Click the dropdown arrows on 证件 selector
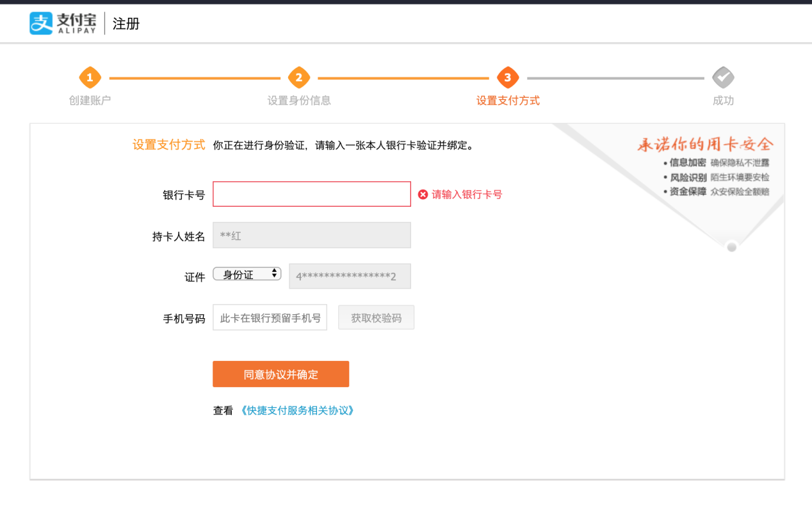Image resolution: width=812 pixels, height=521 pixels. 275,274
